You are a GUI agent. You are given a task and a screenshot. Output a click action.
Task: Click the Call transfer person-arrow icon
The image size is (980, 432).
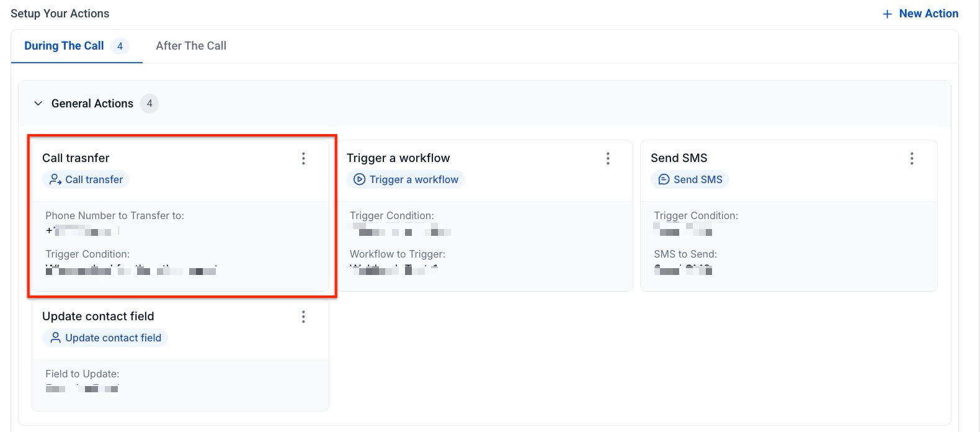[x=55, y=180]
